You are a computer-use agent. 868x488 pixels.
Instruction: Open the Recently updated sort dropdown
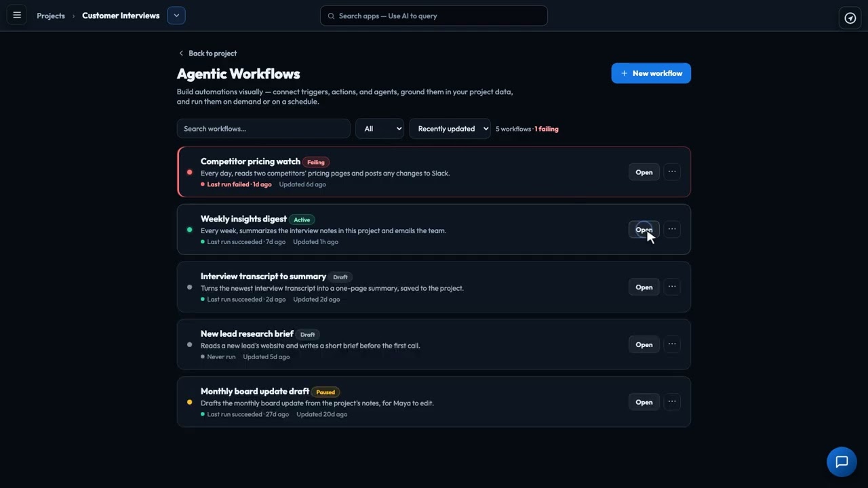[450, 129]
